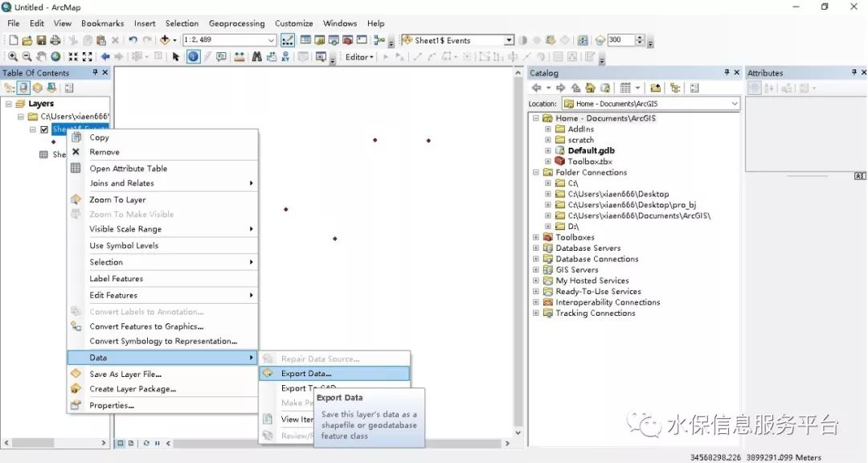Click the 300 value input field
The image size is (868, 463).
(x=620, y=40)
